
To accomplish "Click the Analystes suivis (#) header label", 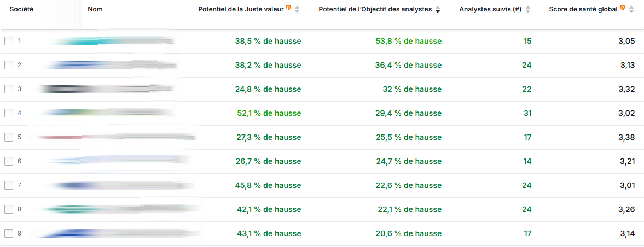I will coord(490,9).
